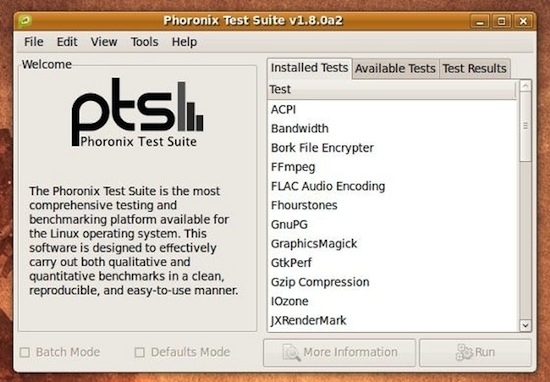Click the Phoronix window title bar icon
Image resolution: width=550 pixels, height=382 pixels.
click(25, 21)
